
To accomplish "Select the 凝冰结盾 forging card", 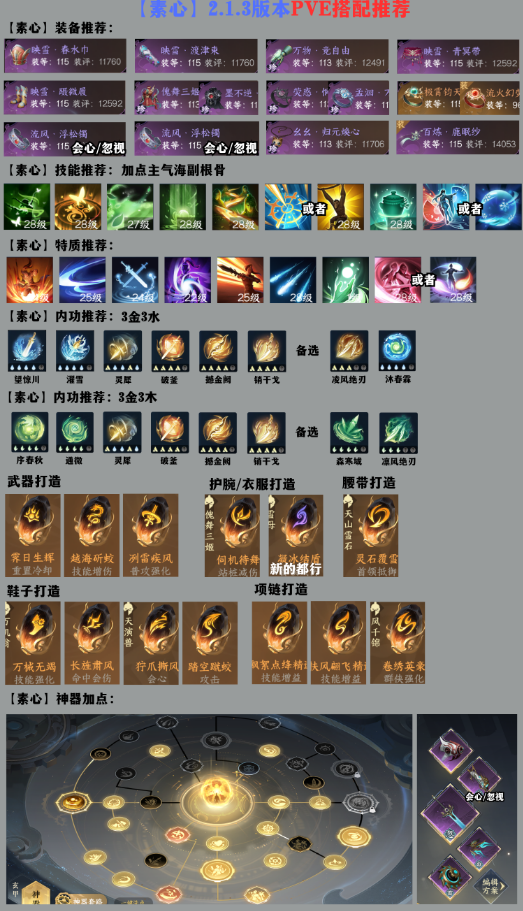I will click(296, 536).
